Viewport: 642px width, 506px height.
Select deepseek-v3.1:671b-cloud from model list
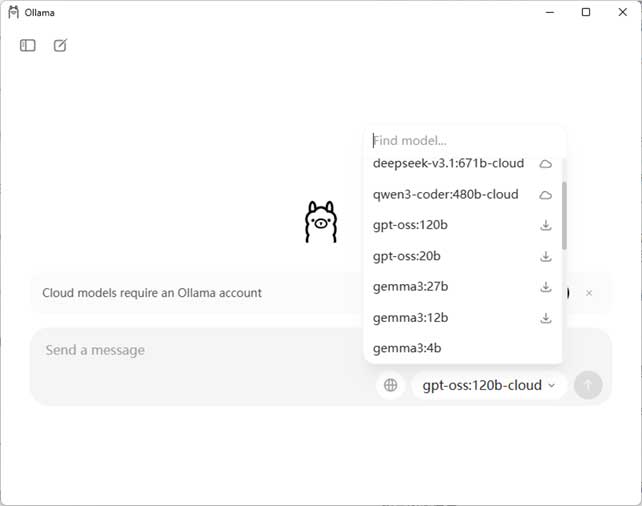pyautogui.click(x=463, y=163)
